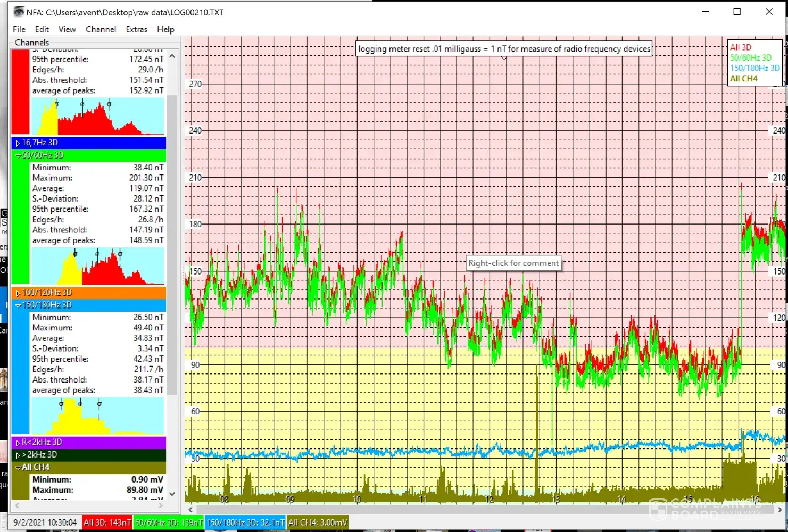Click the channel panel scroll up arrow
This screenshot has width=788, height=532.
(x=172, y=56)
